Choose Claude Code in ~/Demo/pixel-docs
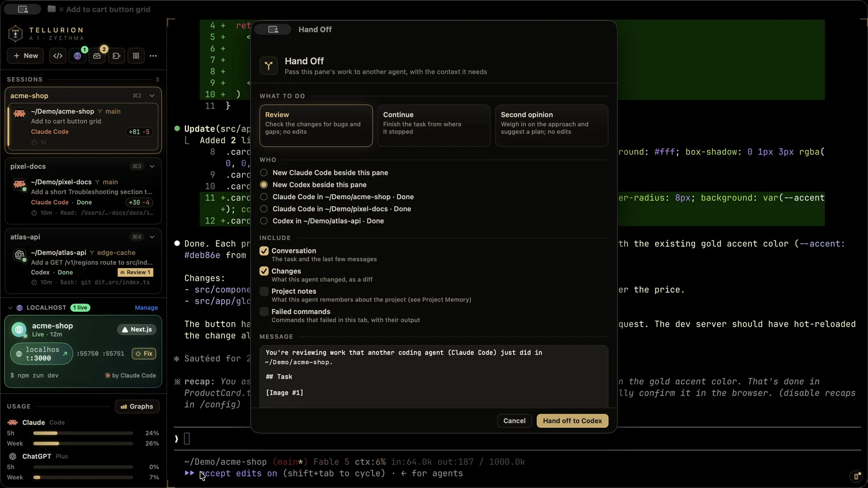Screen dimensions: 868x488 (335, 208)
